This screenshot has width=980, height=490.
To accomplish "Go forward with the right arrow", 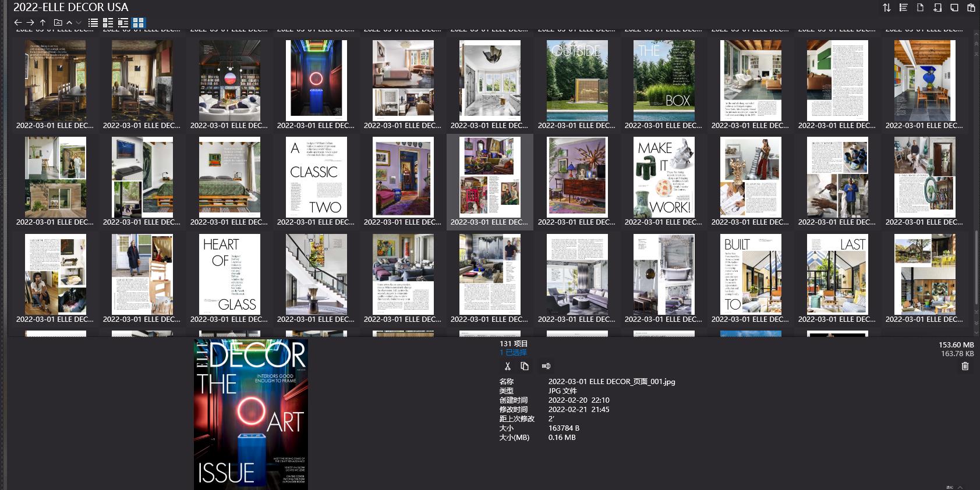I will pos(30,23).
